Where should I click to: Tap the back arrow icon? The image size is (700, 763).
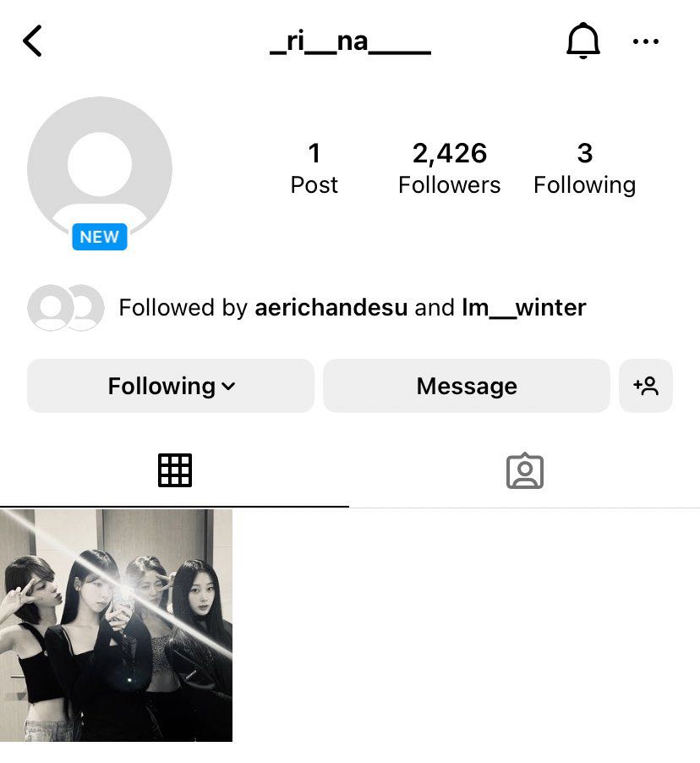32,41
